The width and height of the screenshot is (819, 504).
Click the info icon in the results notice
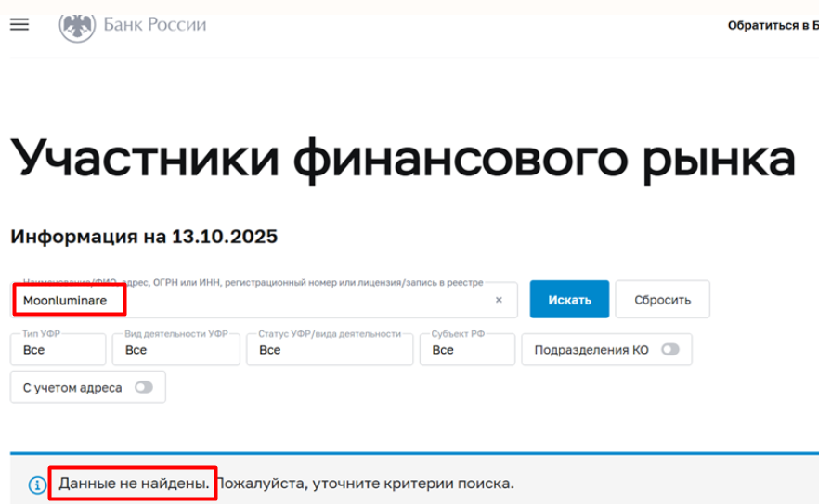tap(37, 485)
